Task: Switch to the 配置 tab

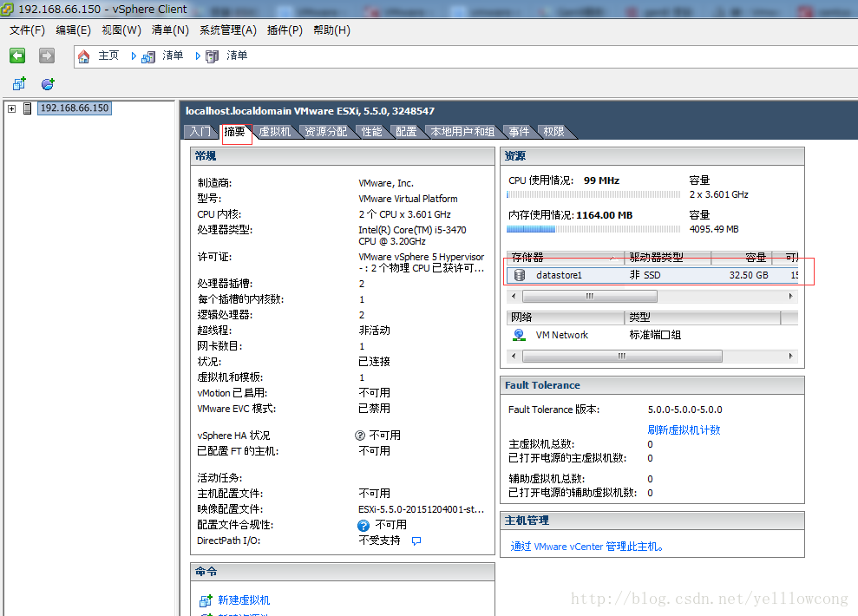Action: [407, 132]
